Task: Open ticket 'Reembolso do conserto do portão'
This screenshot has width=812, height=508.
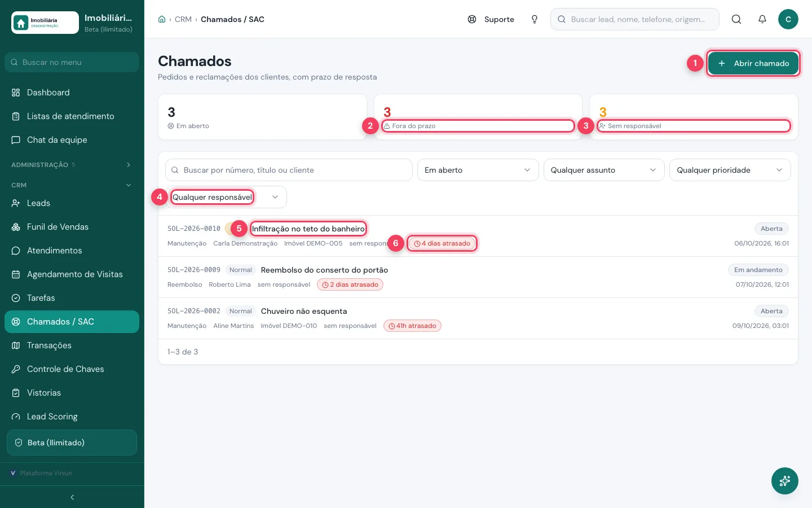Action: 324,270
